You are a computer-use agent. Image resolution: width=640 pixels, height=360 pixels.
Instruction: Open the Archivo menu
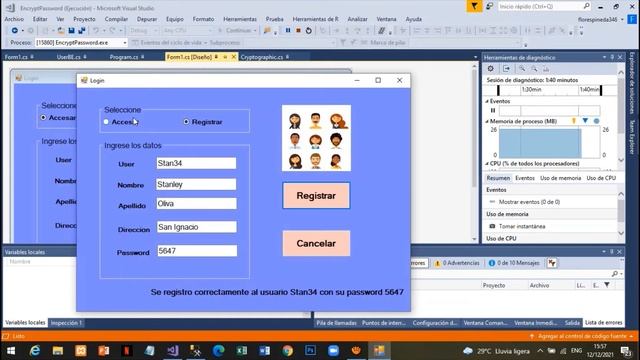click(14, 19)
